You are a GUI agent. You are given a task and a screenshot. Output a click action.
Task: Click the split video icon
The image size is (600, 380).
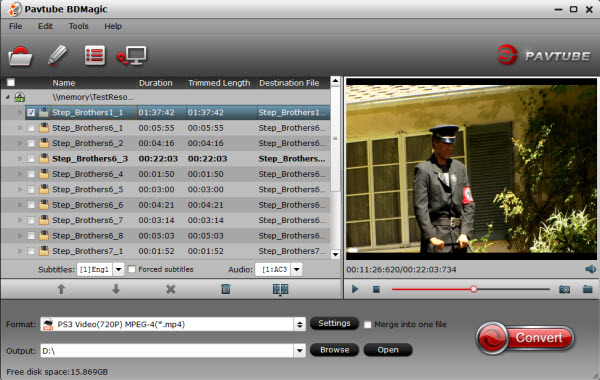point(280,289)
